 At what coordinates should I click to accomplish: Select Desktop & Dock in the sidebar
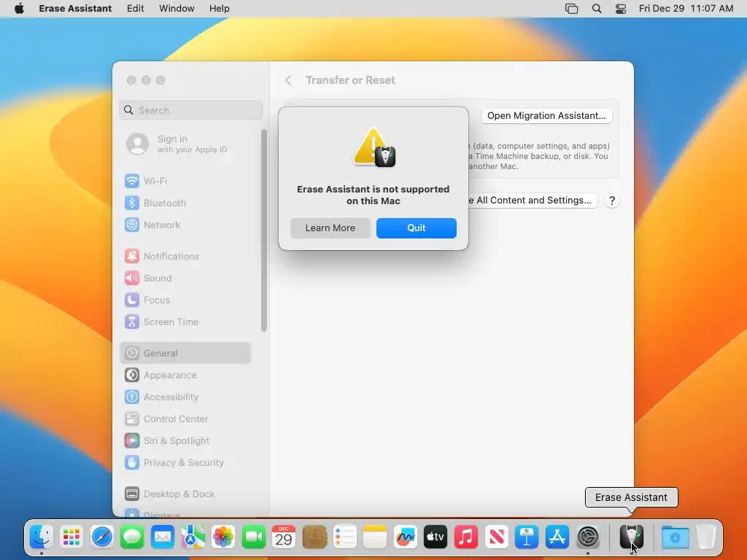pos(185,494)
